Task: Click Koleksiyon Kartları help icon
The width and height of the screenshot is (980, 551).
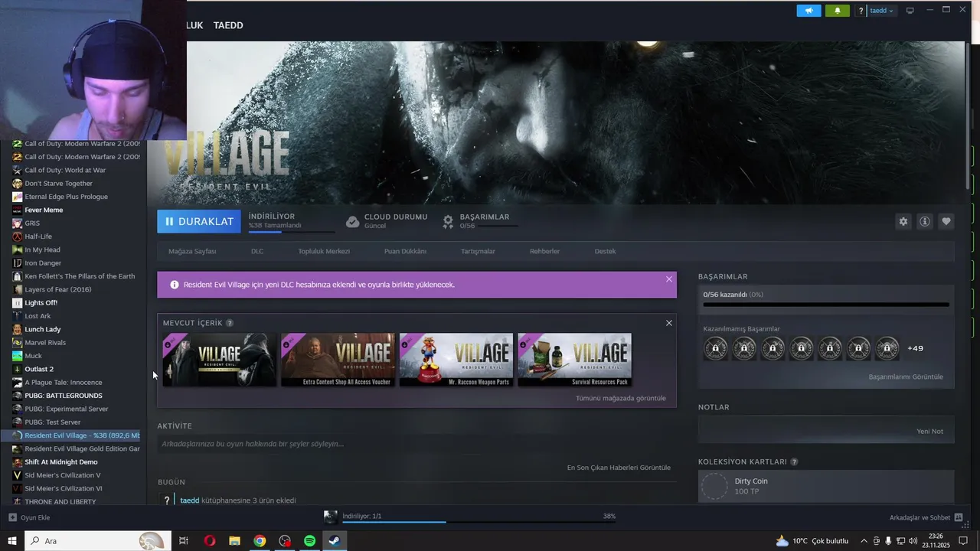Action: click(x=794, y=462)
